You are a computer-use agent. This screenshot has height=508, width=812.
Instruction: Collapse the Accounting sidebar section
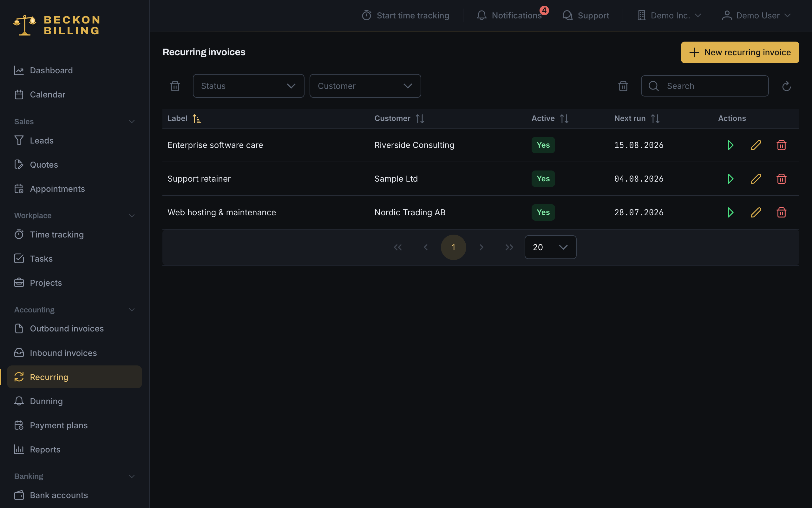[75, 310]
